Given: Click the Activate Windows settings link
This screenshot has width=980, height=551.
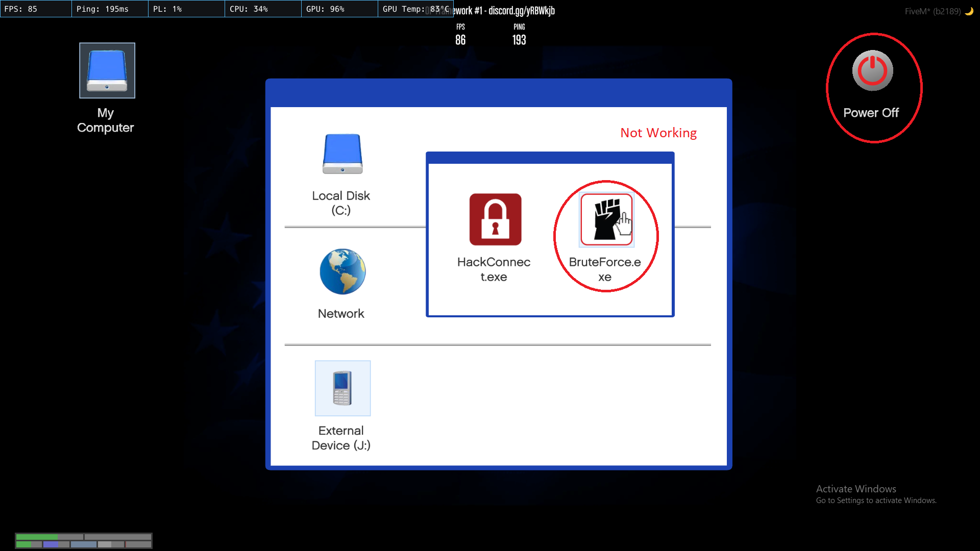Looking at the screenshot, I should coord(876,500).
